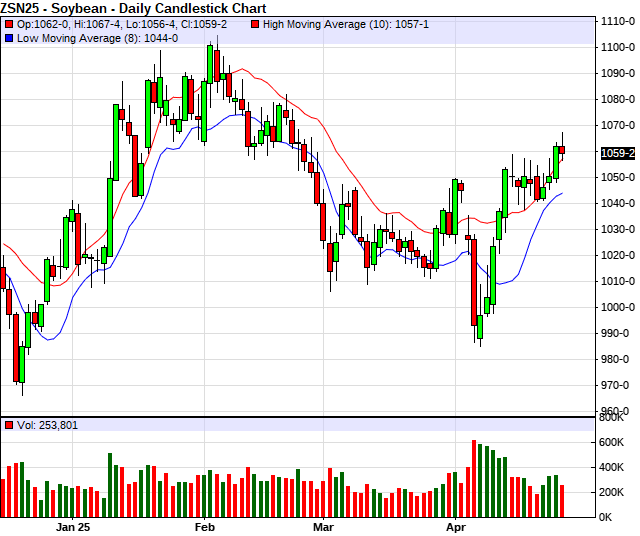640x536 pixels.
Task: Click the blue Low Moving Average legend swatch
Action: [9, 38]
